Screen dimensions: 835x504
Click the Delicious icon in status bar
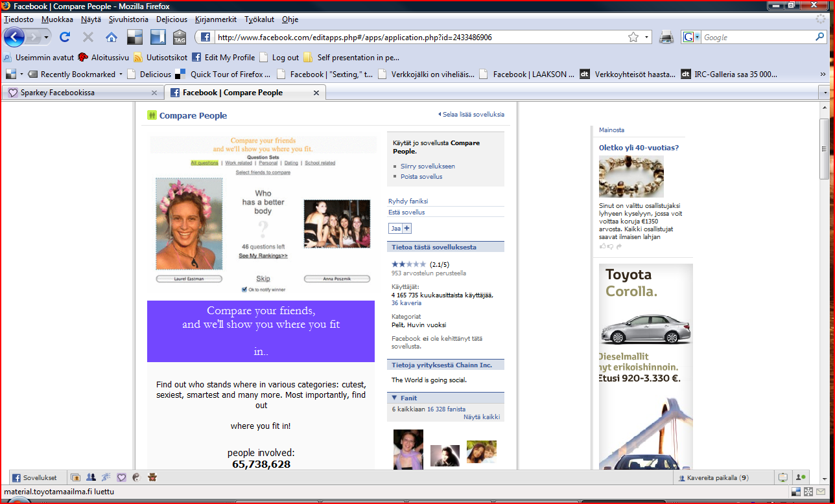[x=797, y=492]
